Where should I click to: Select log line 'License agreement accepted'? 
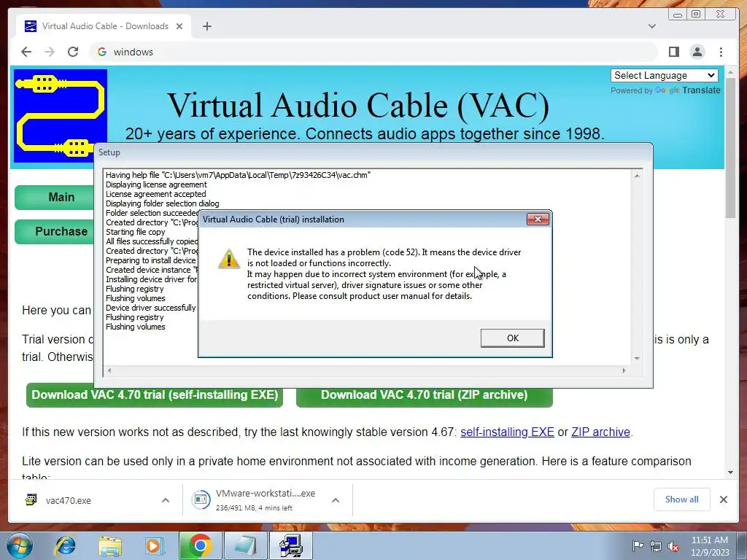click(156, 194)
